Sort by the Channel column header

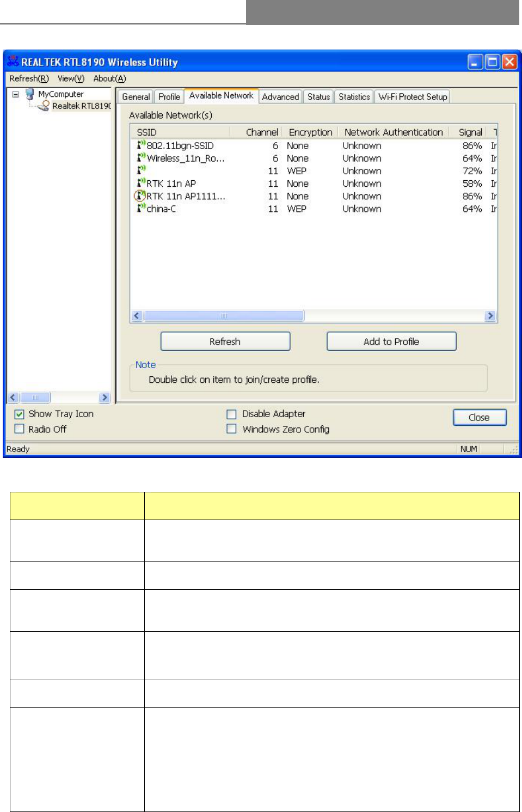(x=256, y=132)
